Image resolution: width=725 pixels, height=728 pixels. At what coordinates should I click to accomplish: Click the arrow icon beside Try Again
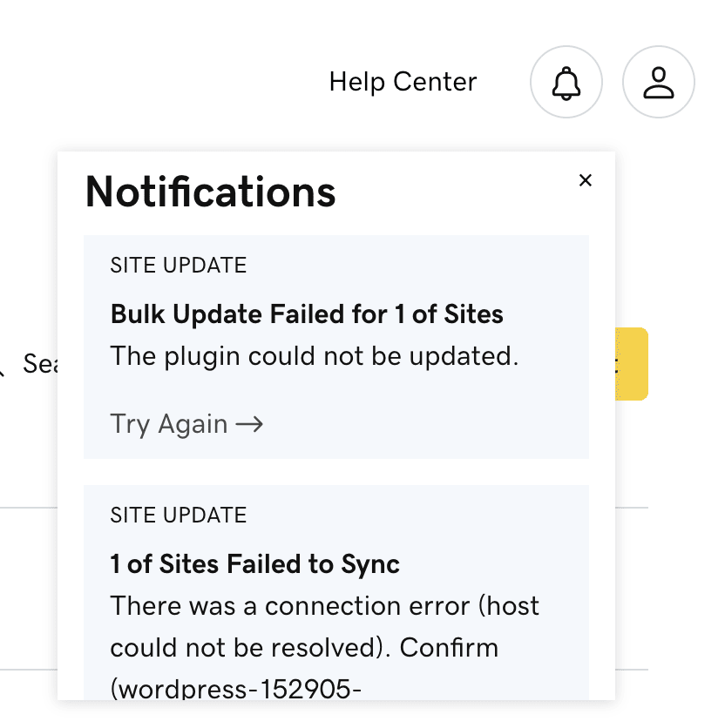(249, 424)
